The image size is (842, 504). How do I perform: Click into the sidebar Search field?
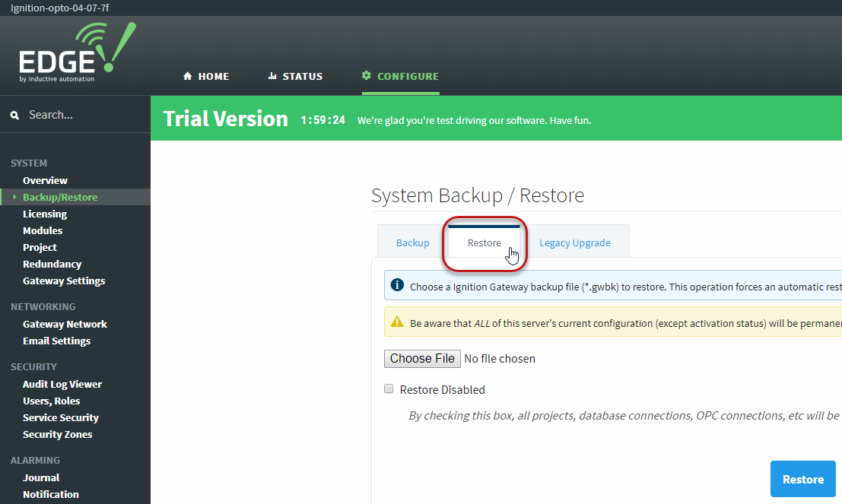pyautogui.click(x=84, y=115)
